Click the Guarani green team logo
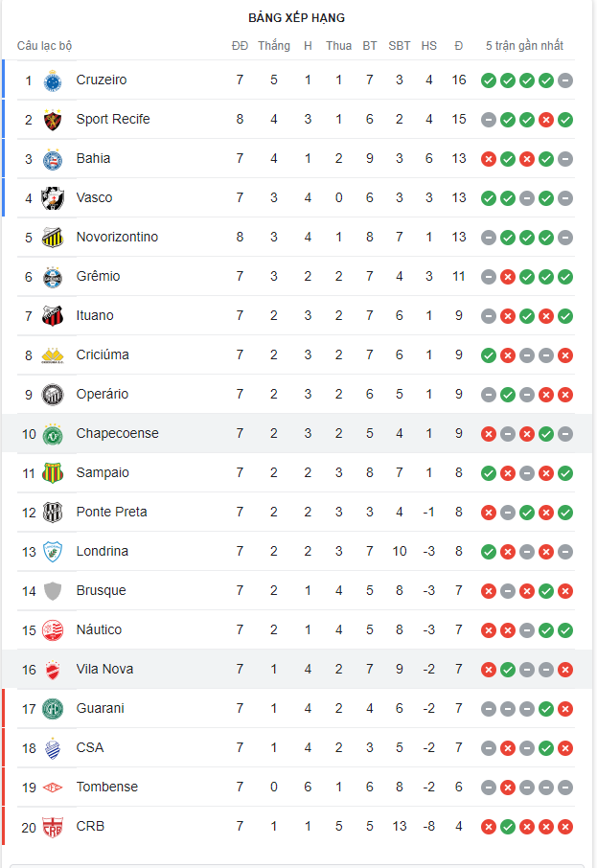The image size is (597, 868). point(53,709)
